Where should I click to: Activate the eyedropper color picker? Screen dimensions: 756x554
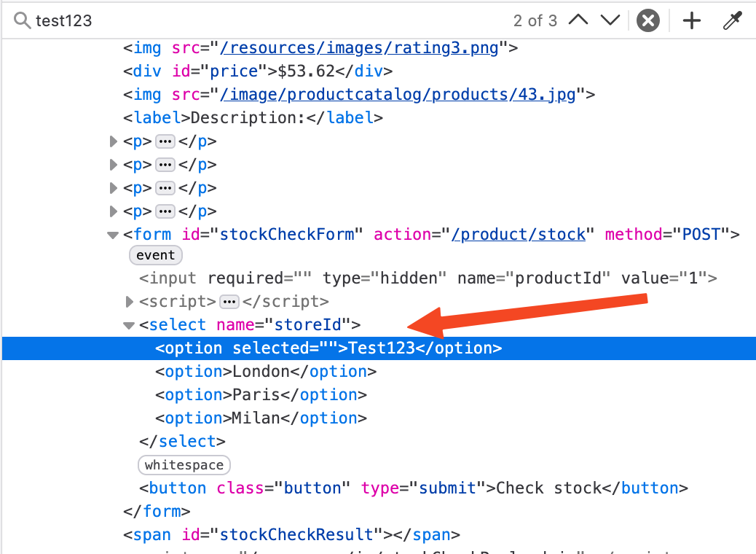coord(731,20)
